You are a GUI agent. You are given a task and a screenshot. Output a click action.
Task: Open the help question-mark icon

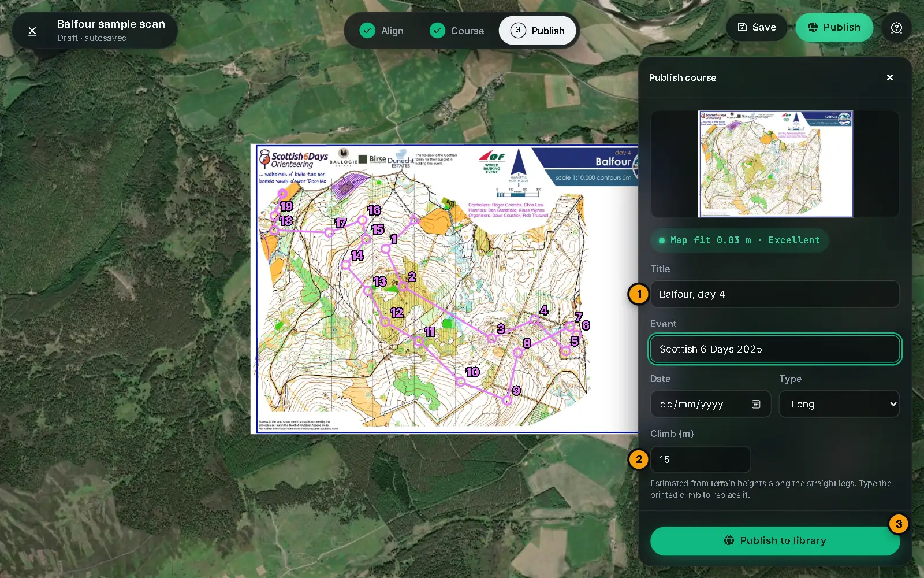tap(896, 28)
